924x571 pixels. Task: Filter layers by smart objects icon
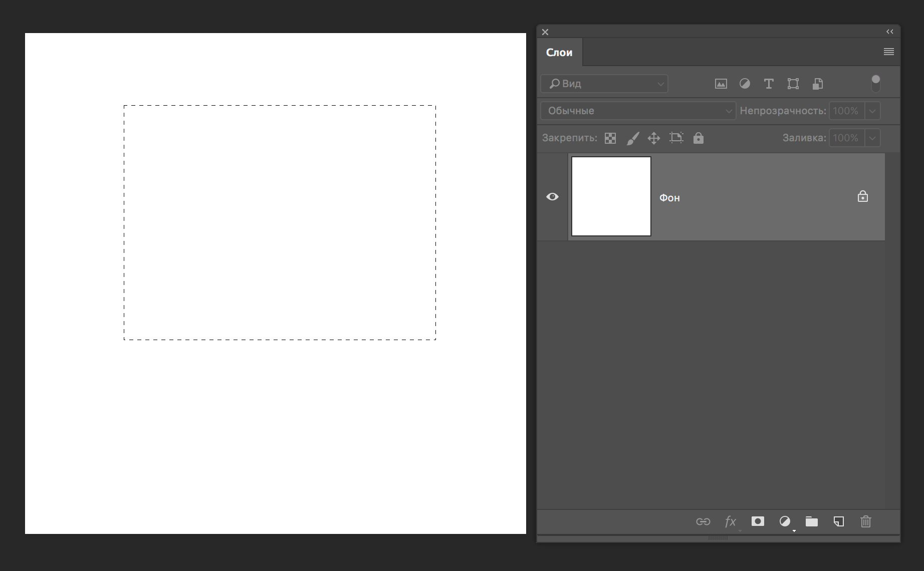pyautogui.click(x=817, y=84)
